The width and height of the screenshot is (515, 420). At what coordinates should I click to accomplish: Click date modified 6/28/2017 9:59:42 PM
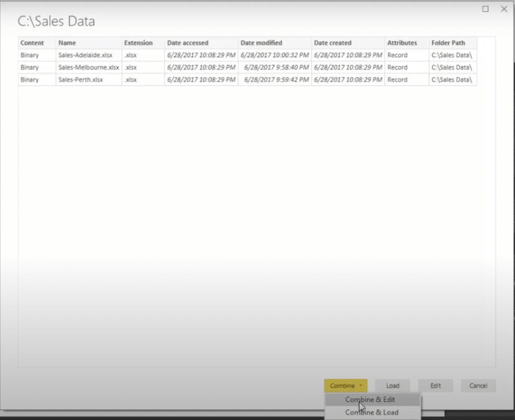[274, 80]
